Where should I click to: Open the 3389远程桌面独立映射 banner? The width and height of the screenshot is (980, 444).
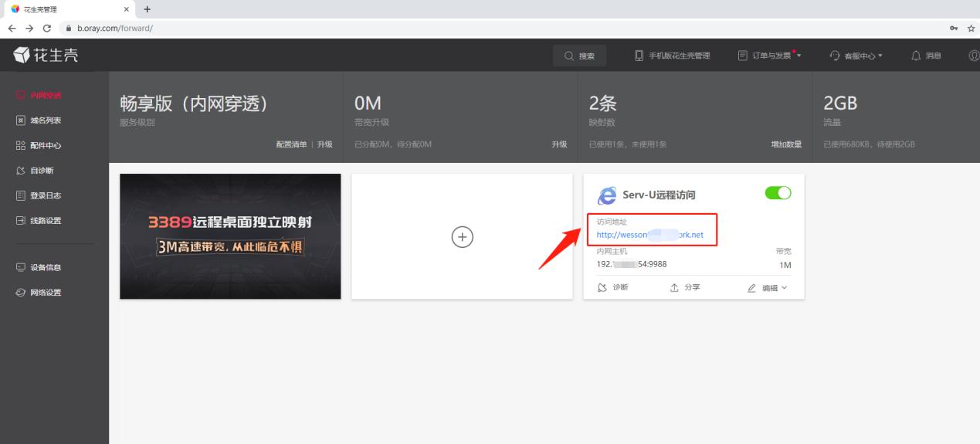tap(230, 236)
